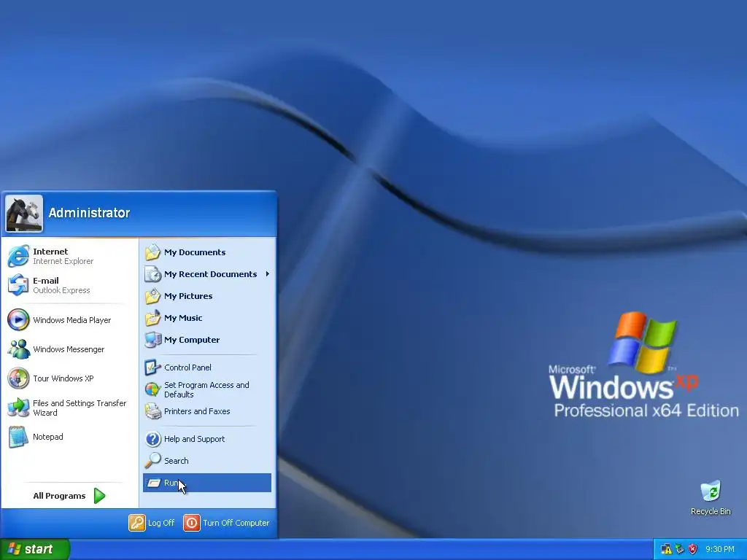Click the network warning tray icon
This screenshot has height=560, width=747.
tap(667, 550)
